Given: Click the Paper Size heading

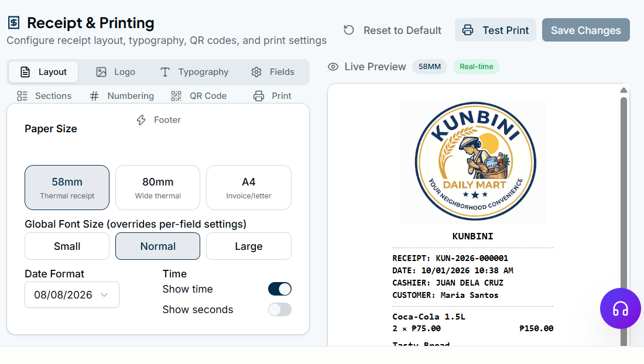Looking at the screenshot, I should point(50,129).
